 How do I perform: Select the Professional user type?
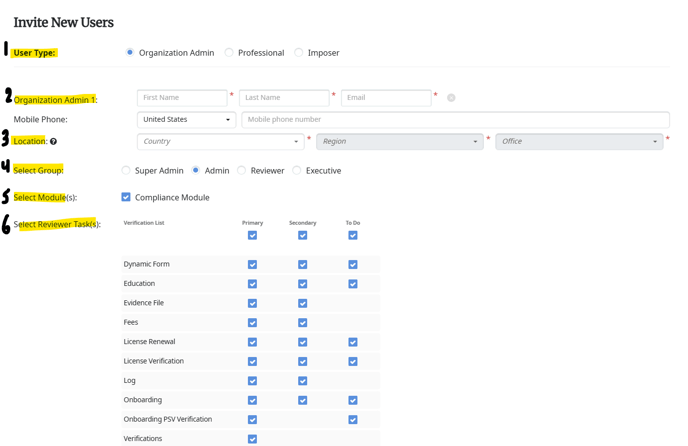point(229,53)
